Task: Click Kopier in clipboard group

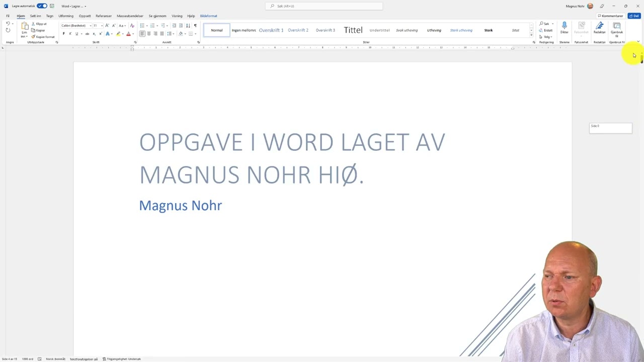Action: 38,30
